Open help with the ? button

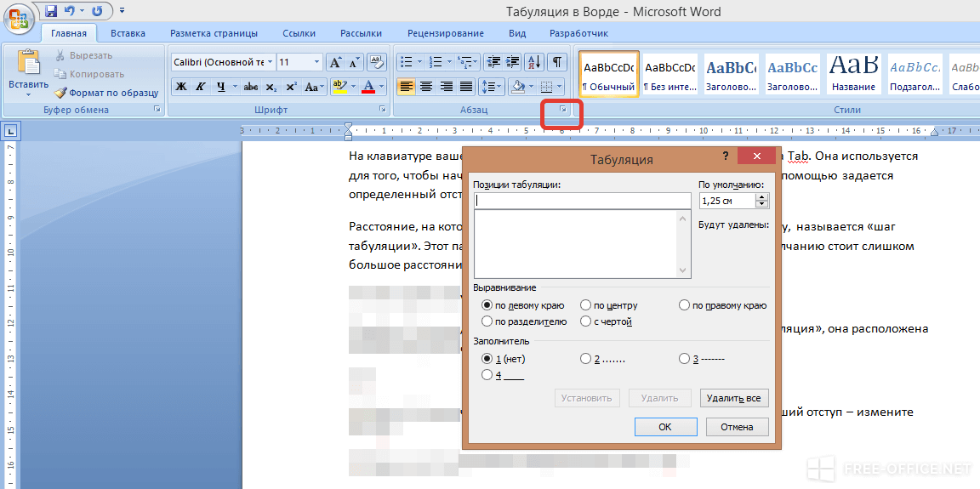coord(725,156)
